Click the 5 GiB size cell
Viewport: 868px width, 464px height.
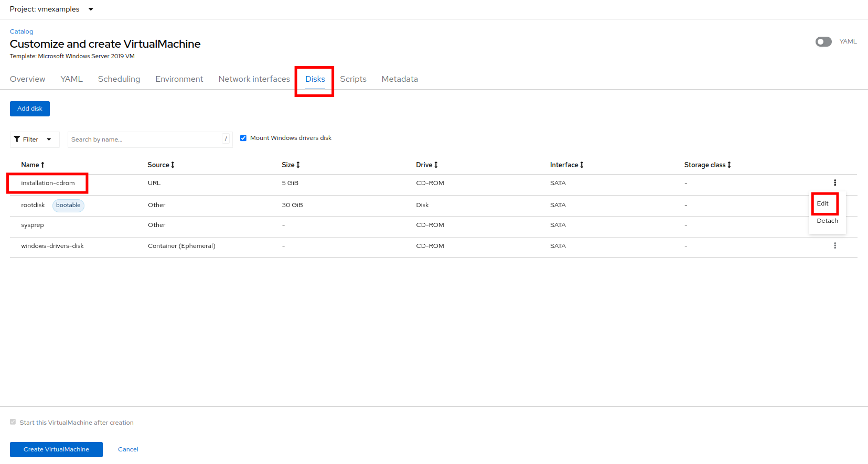pos(290,183)
